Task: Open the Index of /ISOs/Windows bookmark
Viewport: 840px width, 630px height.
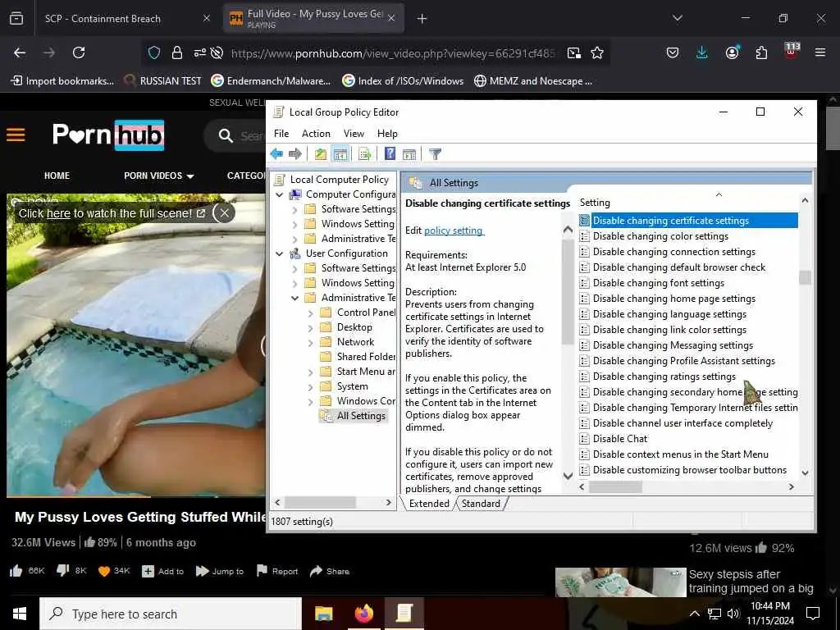Action: (403, 81)
